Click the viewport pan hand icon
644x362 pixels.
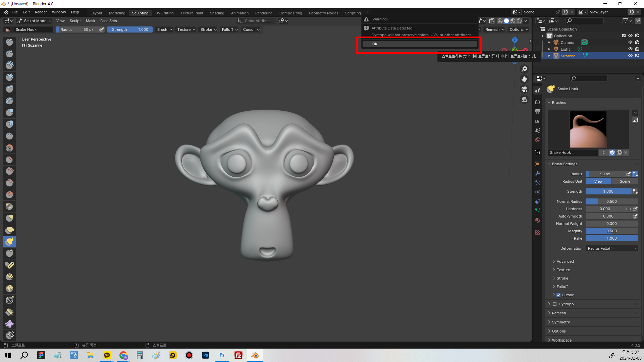[524, 79]
